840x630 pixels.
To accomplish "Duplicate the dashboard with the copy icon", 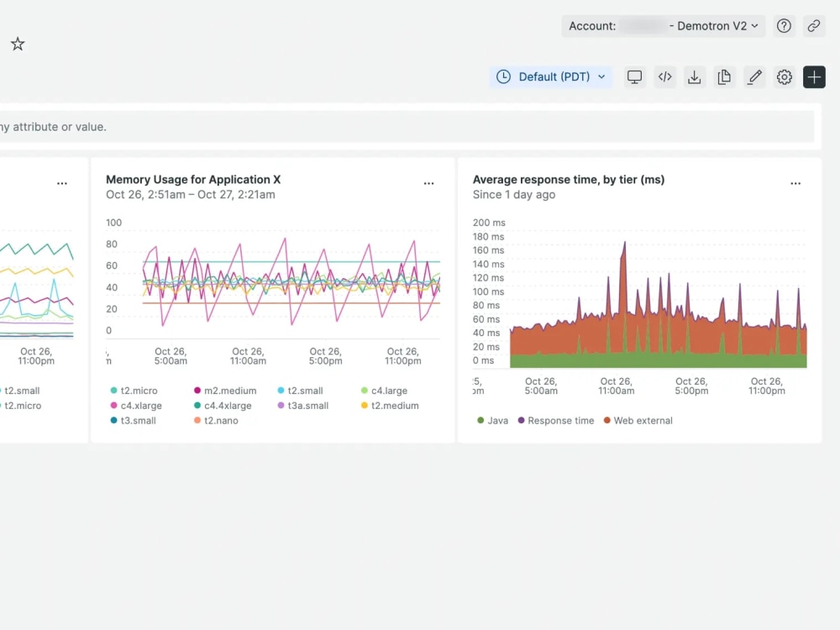I will pyautogui.click(x=724, y=77).
